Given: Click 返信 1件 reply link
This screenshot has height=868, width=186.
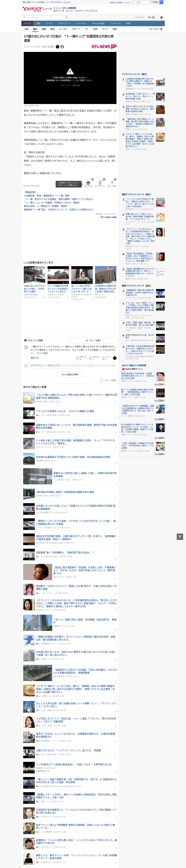Looking at the screenshot, I should tap(34, 358).
